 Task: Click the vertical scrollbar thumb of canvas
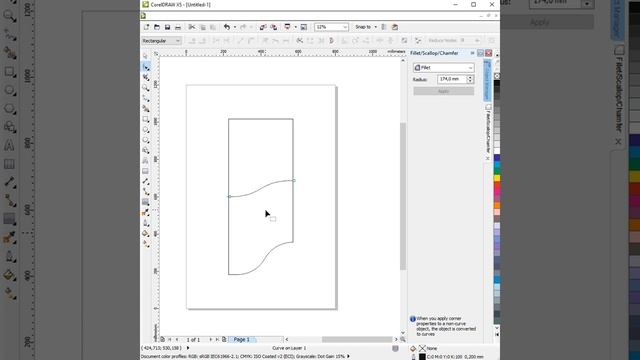pyautogui.click(x=403, y=196)
